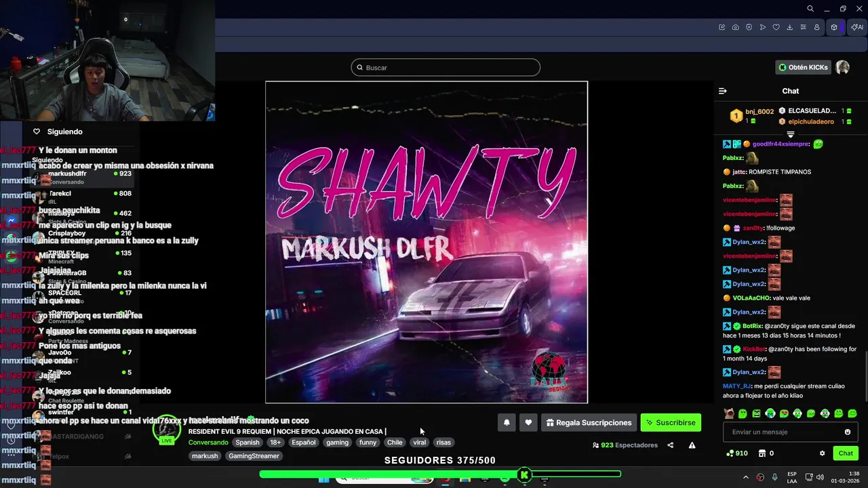Click the first cat emote in quick emotes
This screenshot has width=868, height=488.
pos(729,413)
